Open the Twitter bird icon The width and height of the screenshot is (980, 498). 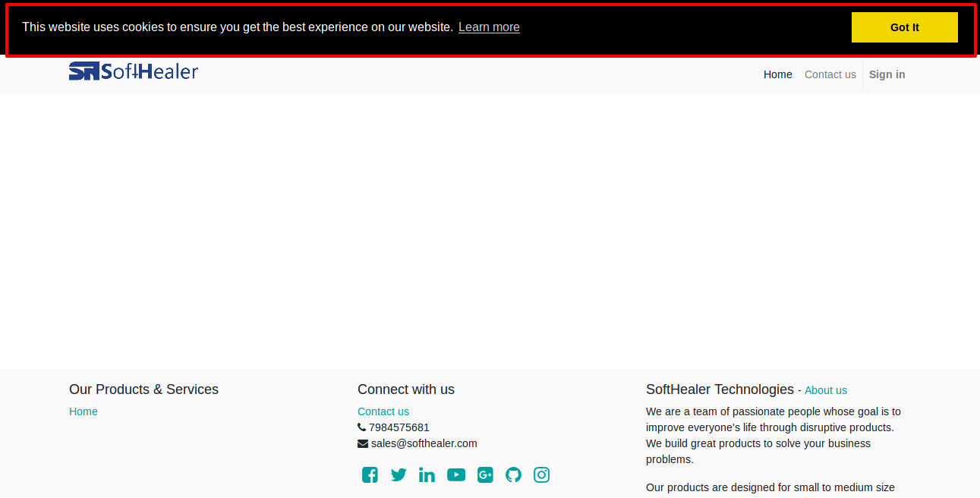(x=399, y=475)
